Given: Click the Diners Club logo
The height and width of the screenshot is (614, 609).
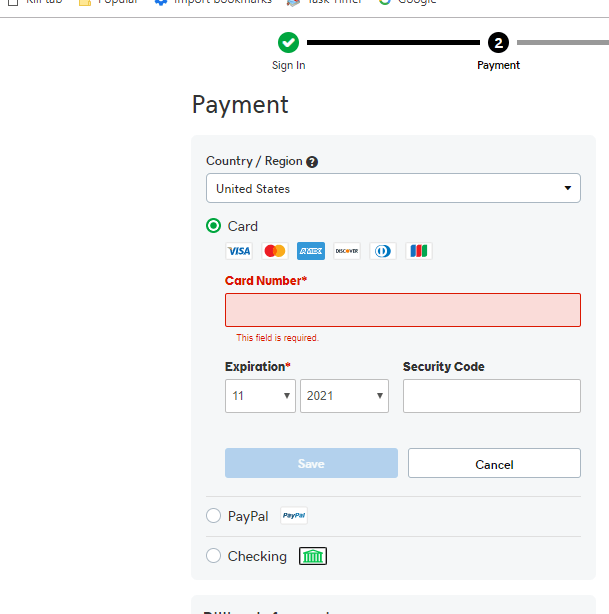Looking at the screenshot, I should pyautogui.click(x=383, y=251).
